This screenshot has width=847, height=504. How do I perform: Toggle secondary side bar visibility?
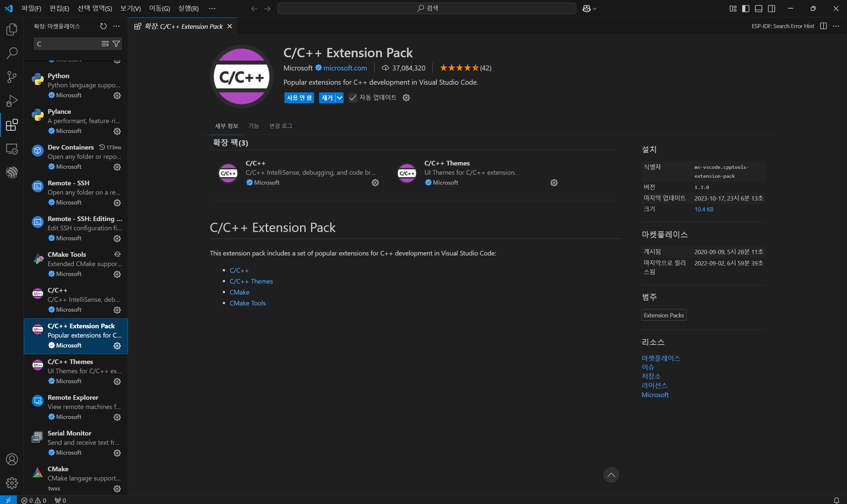coord(772,9)
